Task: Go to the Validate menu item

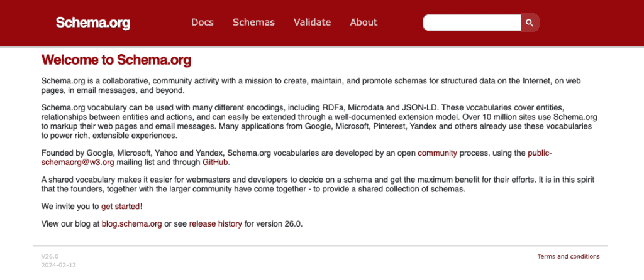Action: click(312, 22)
